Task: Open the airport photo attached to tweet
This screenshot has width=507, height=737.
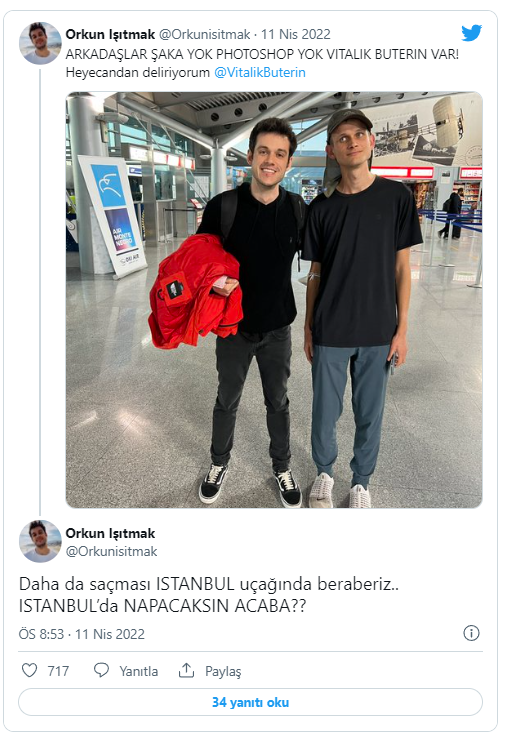Action: tap(274, 300)
